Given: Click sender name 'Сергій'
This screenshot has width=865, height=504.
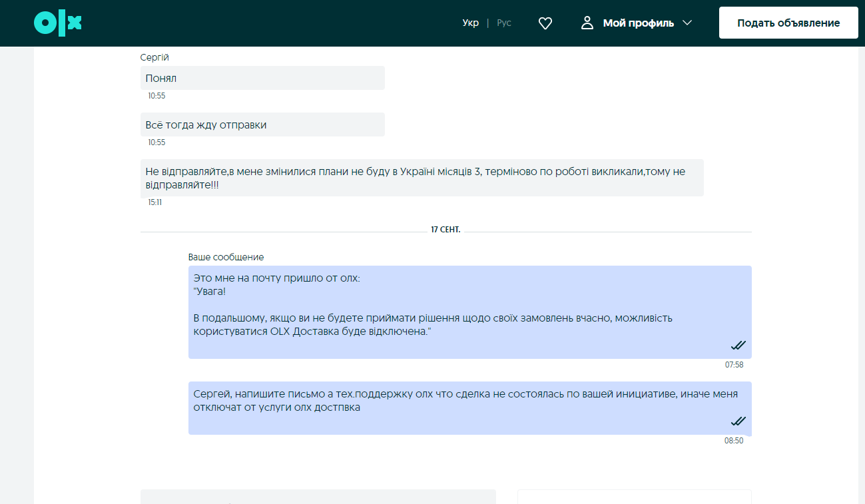Looking at the screenshot, I should (x=154, y=58).
